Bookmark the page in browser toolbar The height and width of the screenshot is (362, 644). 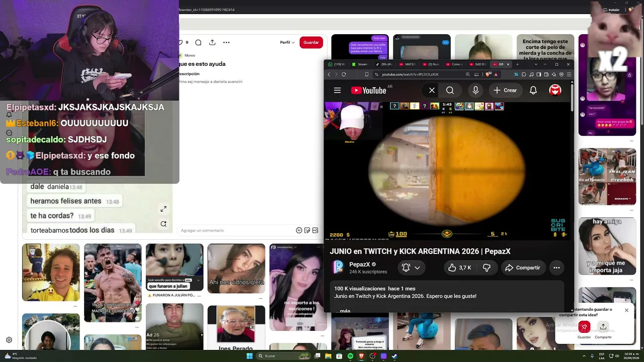[x=366, y=74]
